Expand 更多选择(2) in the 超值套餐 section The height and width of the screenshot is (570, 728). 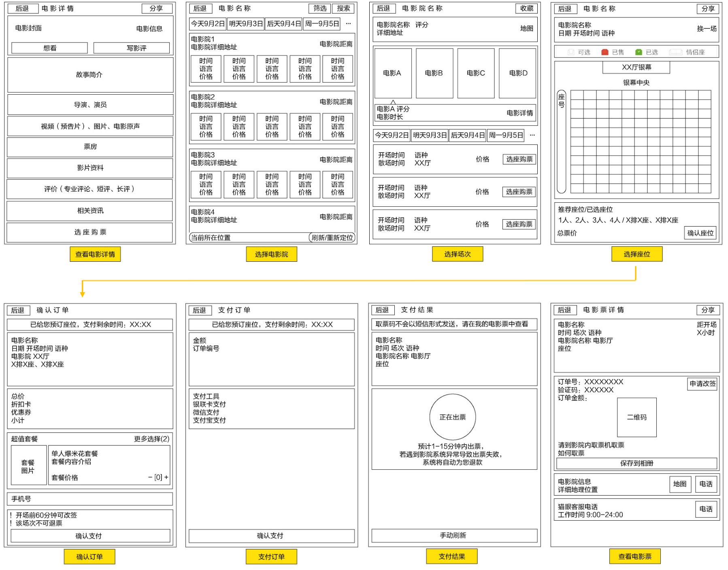(152, 439)
